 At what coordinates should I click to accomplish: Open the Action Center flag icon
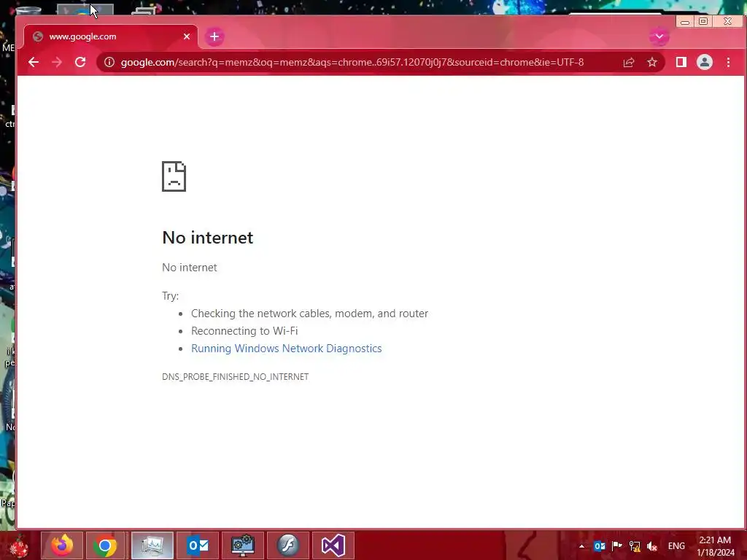tap(617, 546)
